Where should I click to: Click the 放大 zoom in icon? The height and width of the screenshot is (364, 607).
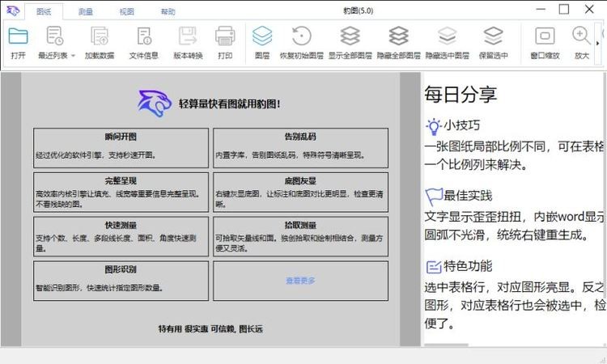pos(581,36)
